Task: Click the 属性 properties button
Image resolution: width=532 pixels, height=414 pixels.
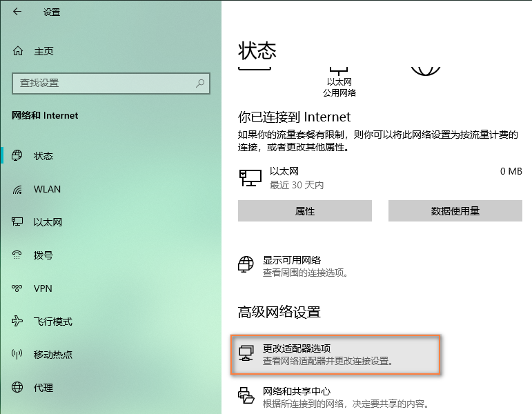Action: tap(305, 210)
